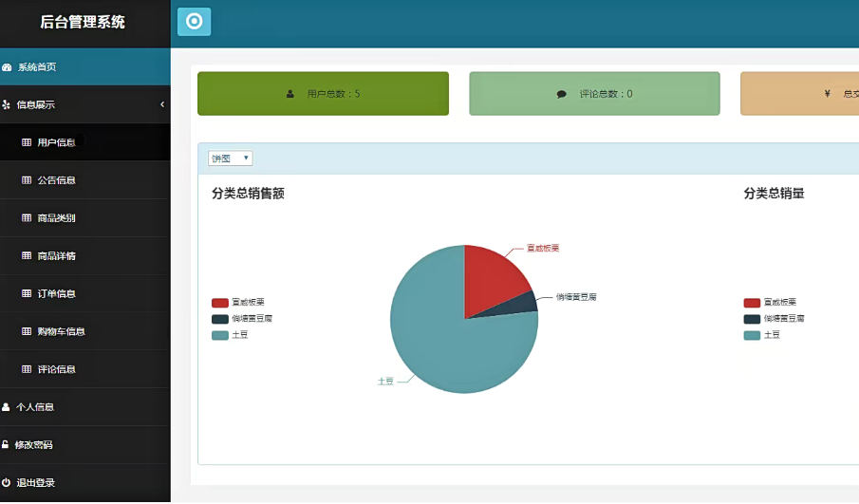Viewport: 859px width, 504px height.
Task: Click the light green 评论总数 stats card
Action: [x=594, y=94]
